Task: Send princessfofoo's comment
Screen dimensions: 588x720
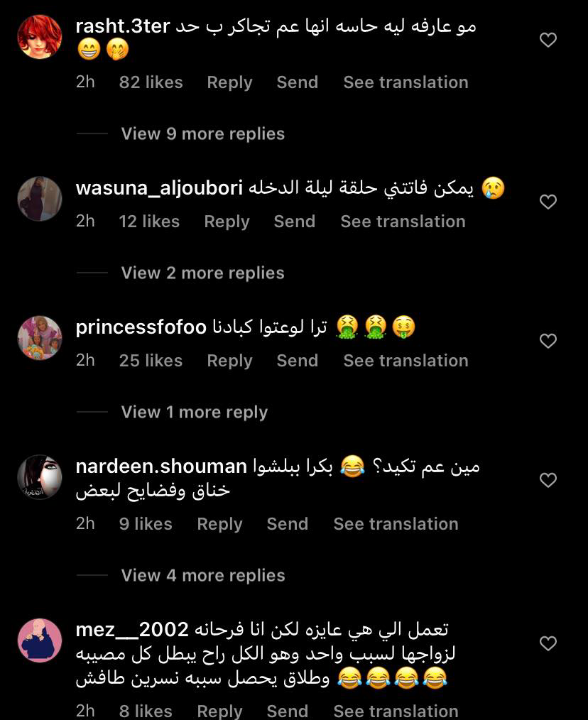Action: [x=298, y=361]
